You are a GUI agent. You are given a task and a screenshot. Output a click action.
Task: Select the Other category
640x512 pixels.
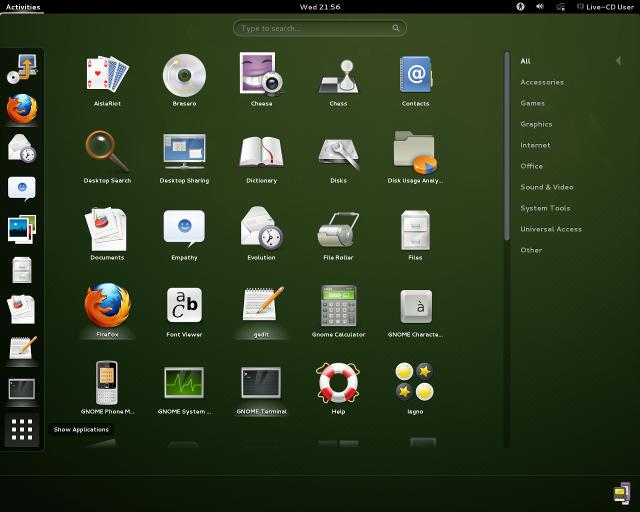click(531, 250)
